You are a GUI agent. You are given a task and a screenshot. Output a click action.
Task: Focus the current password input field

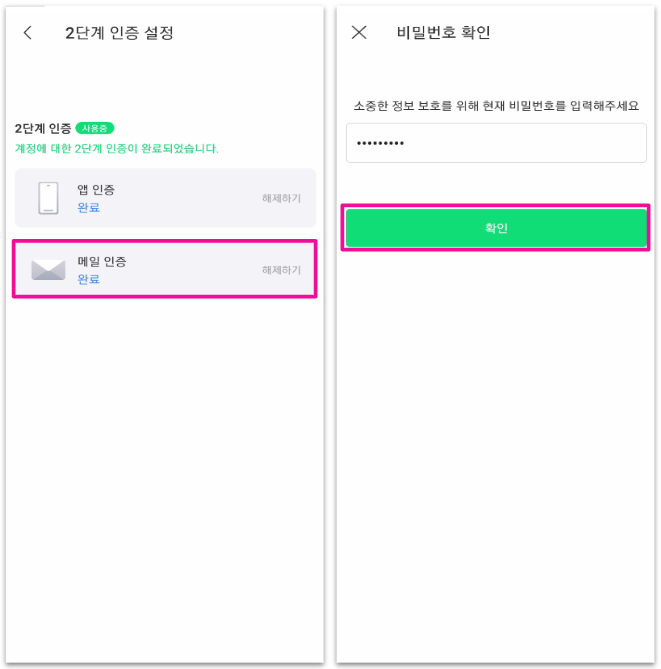520,143
